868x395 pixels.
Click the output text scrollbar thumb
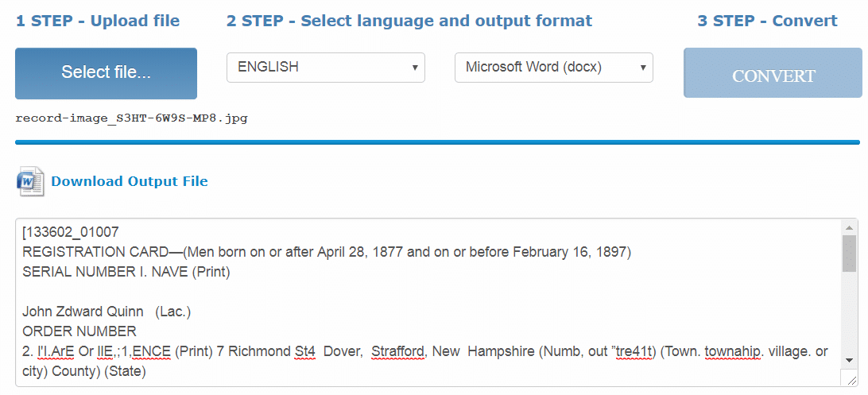click(x=849, y=254)
